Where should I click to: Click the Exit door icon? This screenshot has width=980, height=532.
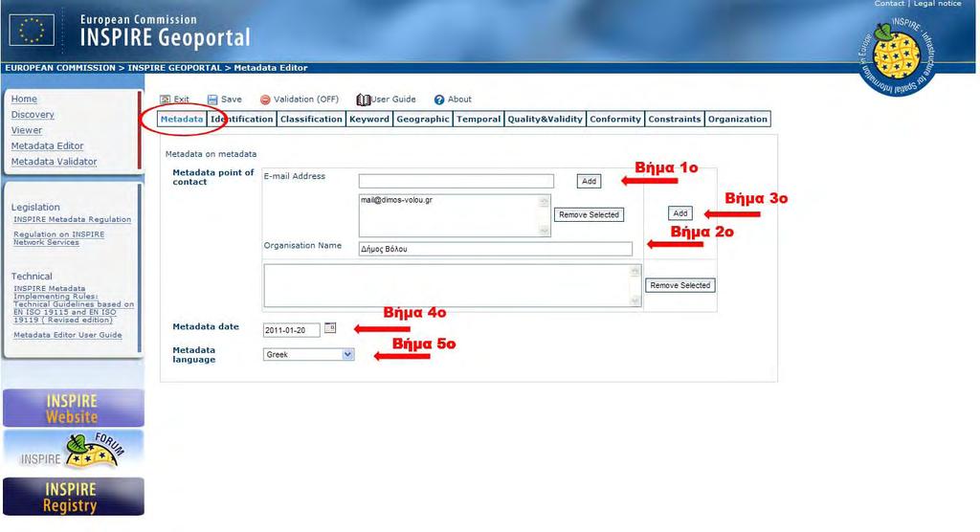[165, 100]
